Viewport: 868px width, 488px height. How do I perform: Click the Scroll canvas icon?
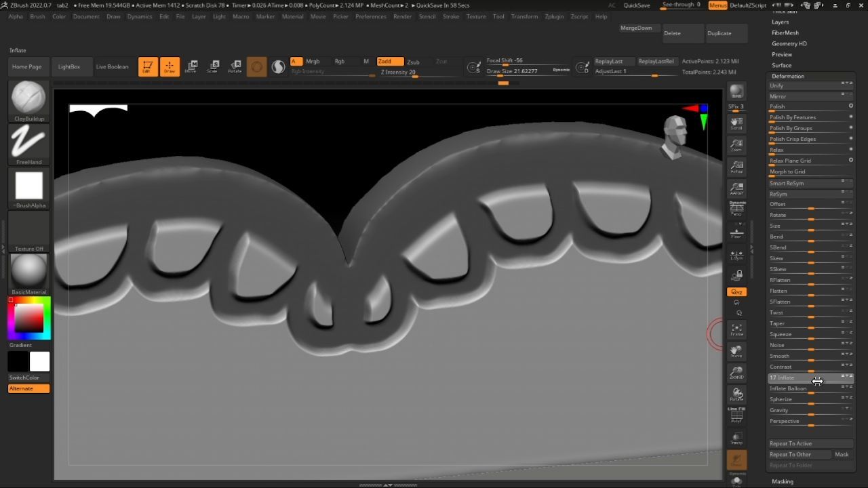tap(736, 123)
